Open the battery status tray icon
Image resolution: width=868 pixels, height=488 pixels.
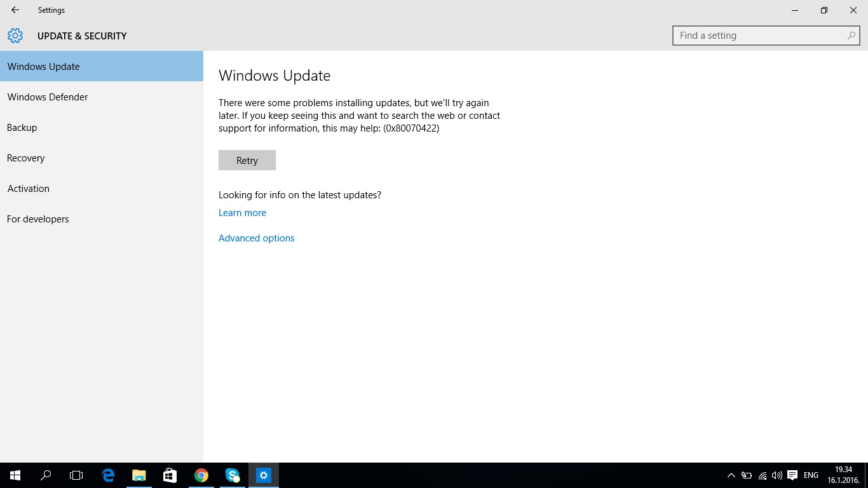tap(747, 475)
